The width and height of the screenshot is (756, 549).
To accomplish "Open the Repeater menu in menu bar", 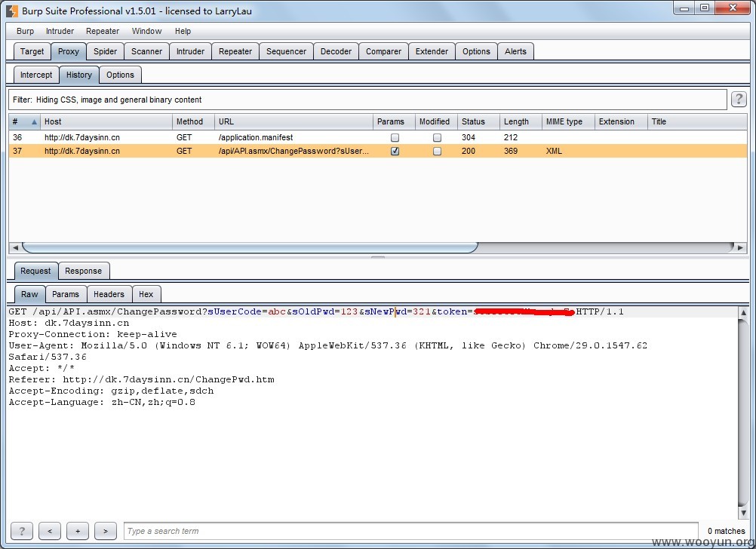I will (102, 31).
